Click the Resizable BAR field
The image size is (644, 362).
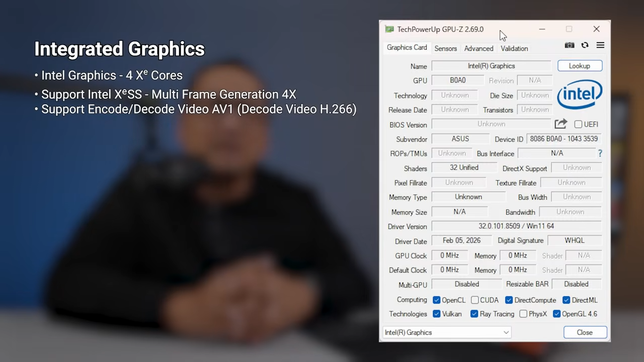[x=577, y=285]
